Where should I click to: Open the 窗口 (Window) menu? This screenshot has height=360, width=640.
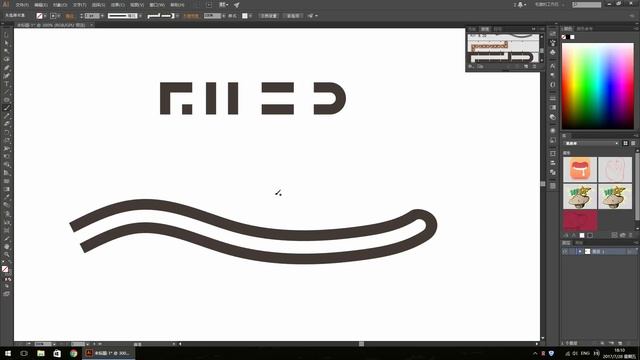pyautogui.click(x=157, y=5)
